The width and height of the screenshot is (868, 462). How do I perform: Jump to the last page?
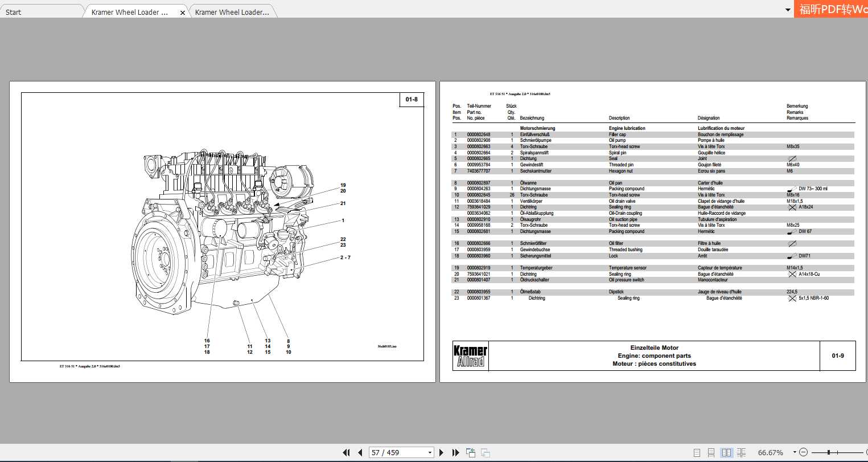click(455, 452)
